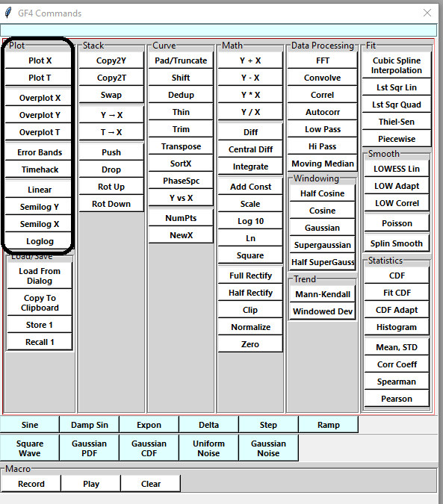This screenshot has width=443, height=504.
Task: Generate Uniform Noise
Action: pyautogui.click(x=208, y=448)
